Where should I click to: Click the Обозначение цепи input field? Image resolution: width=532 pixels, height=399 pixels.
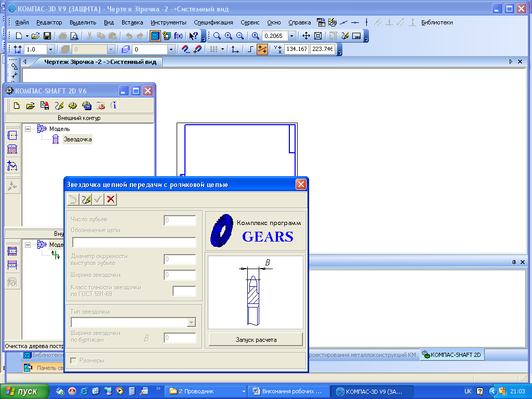tap(134, 242)
